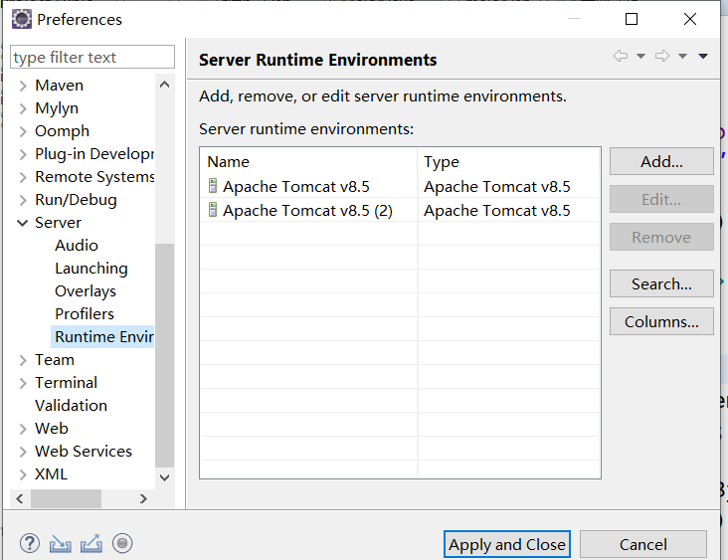Select the Maven label in the tree
The width and height of the screenshot is (728, 560).
click(59, 86)
